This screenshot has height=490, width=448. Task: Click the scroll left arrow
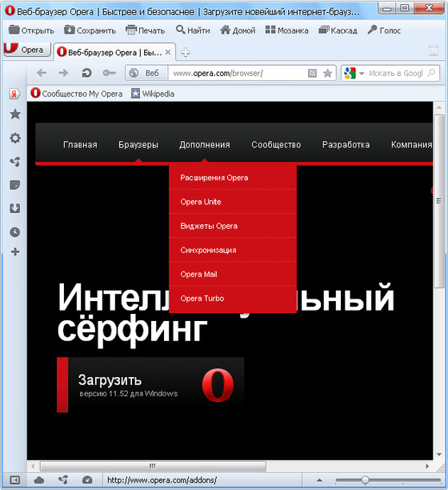coord(33,466)
